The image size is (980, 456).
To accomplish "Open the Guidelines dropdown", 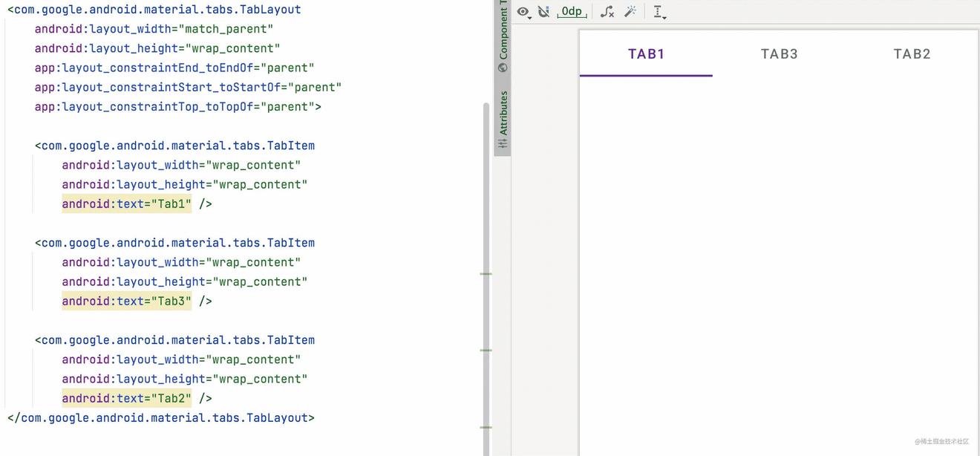I will pos(659,12).
